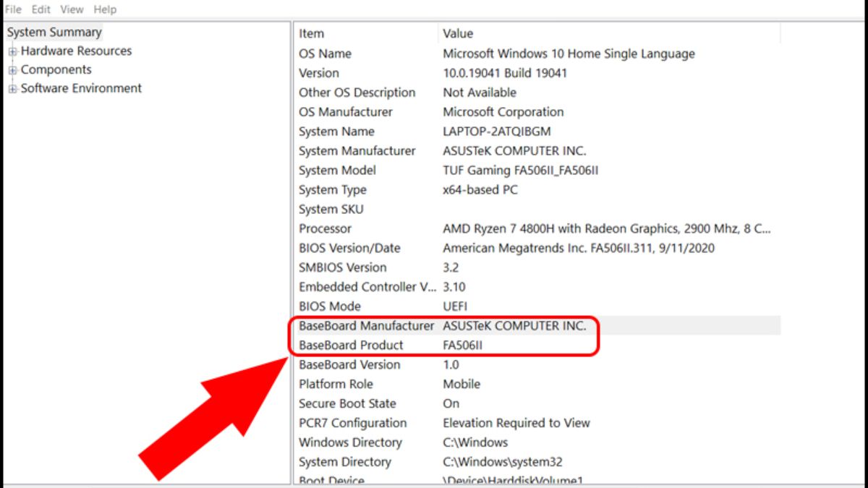
Task: Click the BaseBoard Product value FA506II
Action: pos(462,346)
